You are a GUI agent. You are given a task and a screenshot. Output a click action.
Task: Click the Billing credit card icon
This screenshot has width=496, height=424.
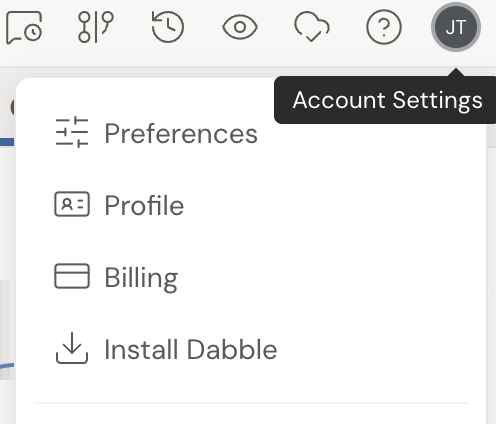[72, 276]
